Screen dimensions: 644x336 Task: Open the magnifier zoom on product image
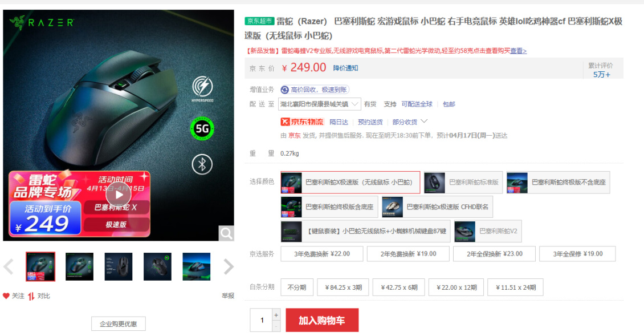pos(226,233)
